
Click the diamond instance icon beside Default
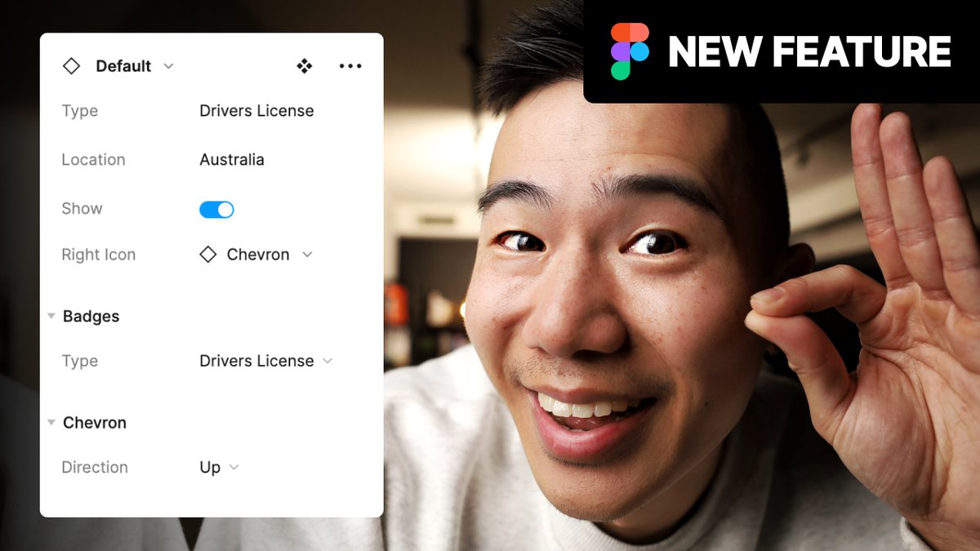coord(71,66)
